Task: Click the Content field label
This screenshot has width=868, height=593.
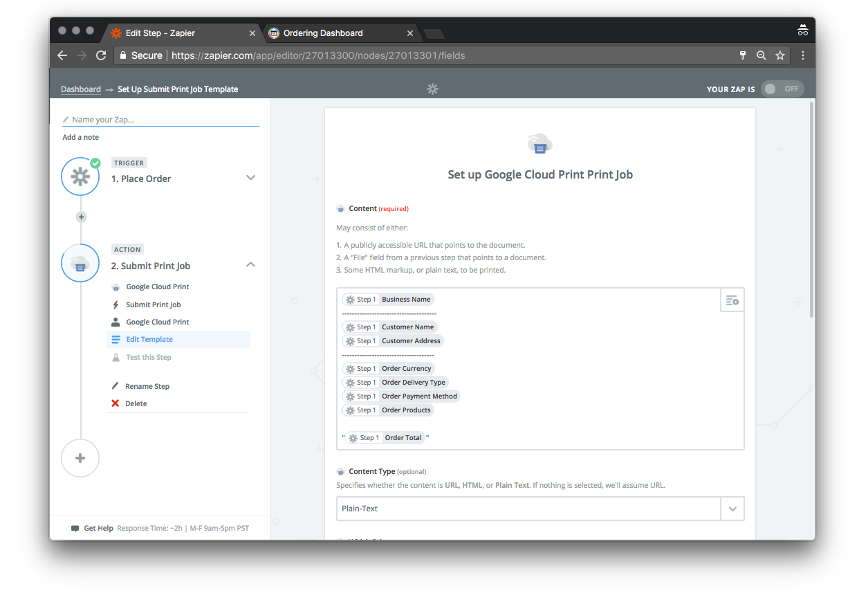Action: point(363,208)
